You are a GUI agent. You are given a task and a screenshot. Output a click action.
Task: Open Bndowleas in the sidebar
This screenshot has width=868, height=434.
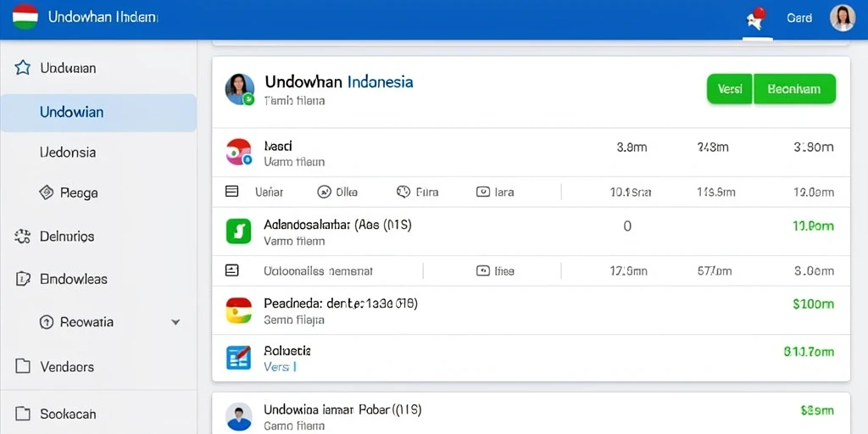74,279
